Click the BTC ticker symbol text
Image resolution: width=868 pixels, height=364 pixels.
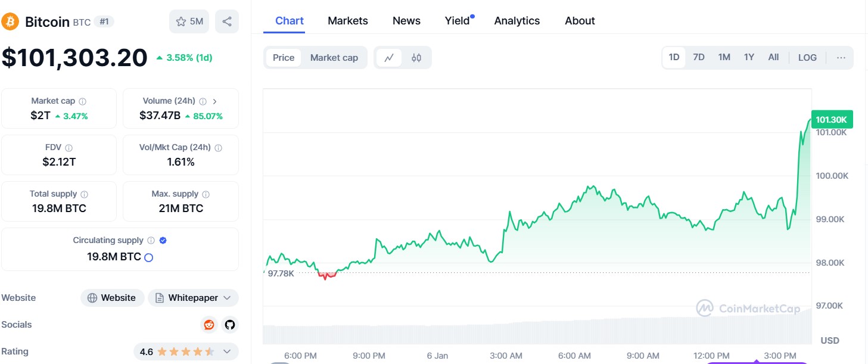coord(82,23)
